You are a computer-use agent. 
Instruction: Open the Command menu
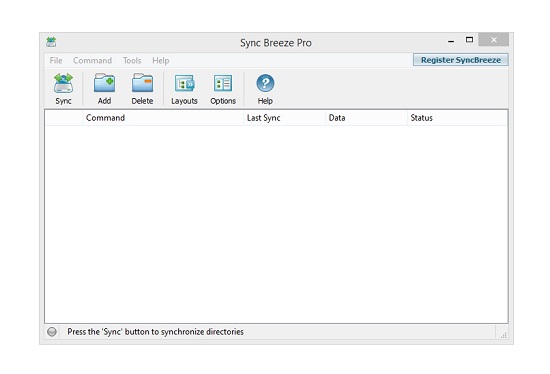92,60
